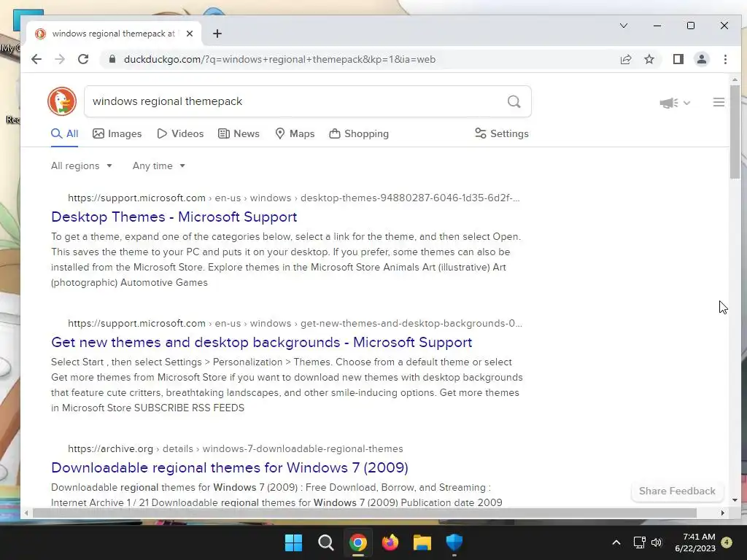This screenshot has height=560, width=747.
Task: Show hidden system tray icons
Action: click(x=616, y=542)
